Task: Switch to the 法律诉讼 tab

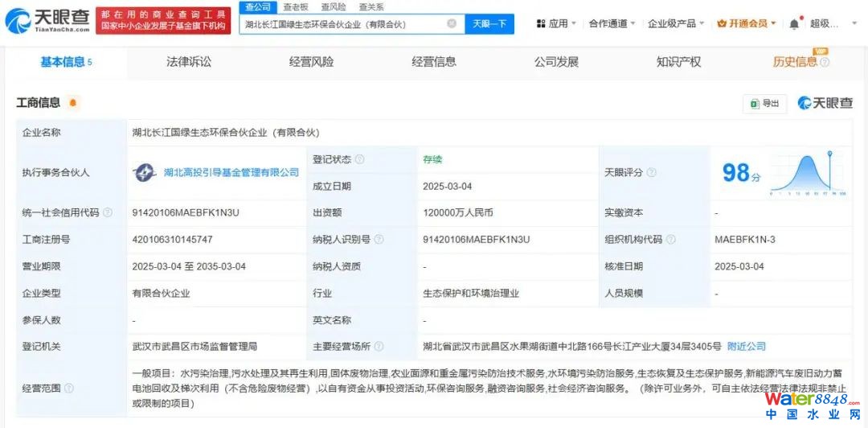Action: coord(189,62)
